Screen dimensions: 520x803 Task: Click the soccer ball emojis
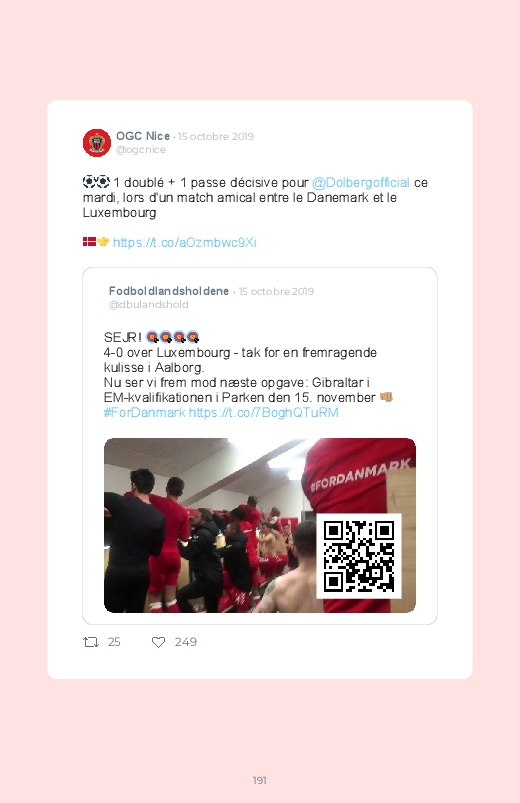click(x=96, y=182)
